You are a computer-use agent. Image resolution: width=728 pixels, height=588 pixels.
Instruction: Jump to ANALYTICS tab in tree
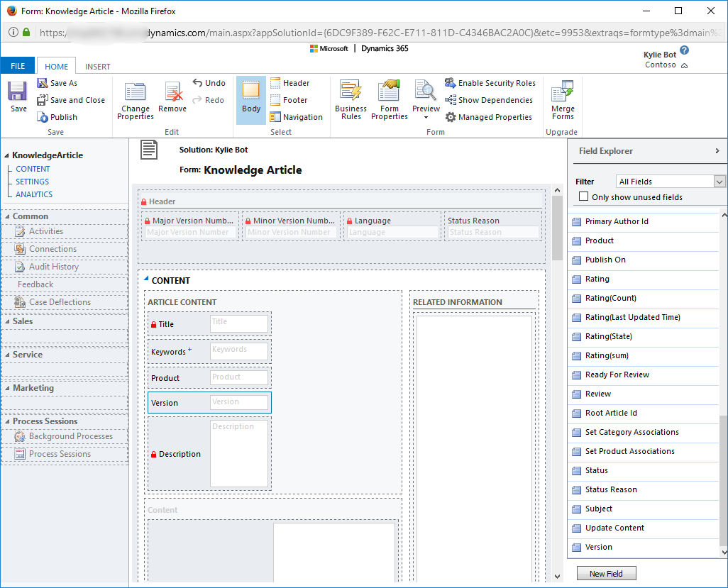tap(34, 194)
